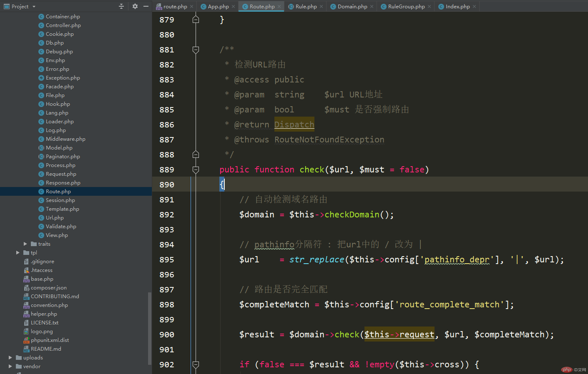
Task: Click the Paginator.php abstract class icon
Action: point(41,157)
